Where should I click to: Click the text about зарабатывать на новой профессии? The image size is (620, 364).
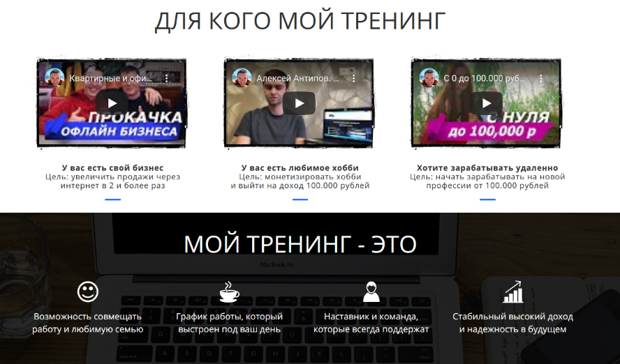[x=487, y=181]
